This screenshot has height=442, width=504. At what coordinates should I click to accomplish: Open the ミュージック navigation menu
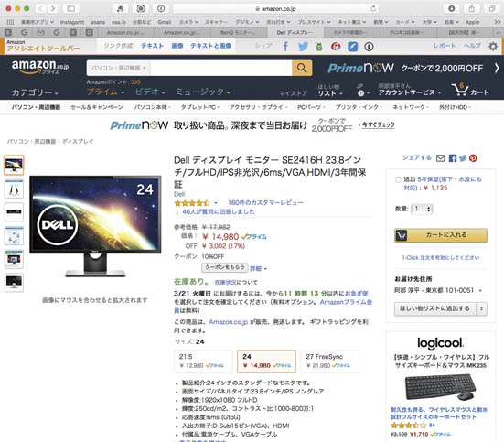[202, 92]
